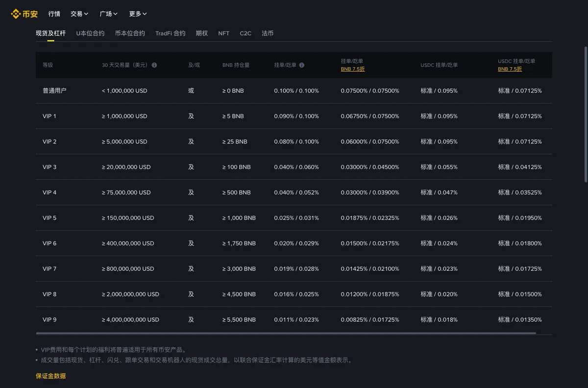
Task: Switch to the C2C tab
Action: pos(245,33)
